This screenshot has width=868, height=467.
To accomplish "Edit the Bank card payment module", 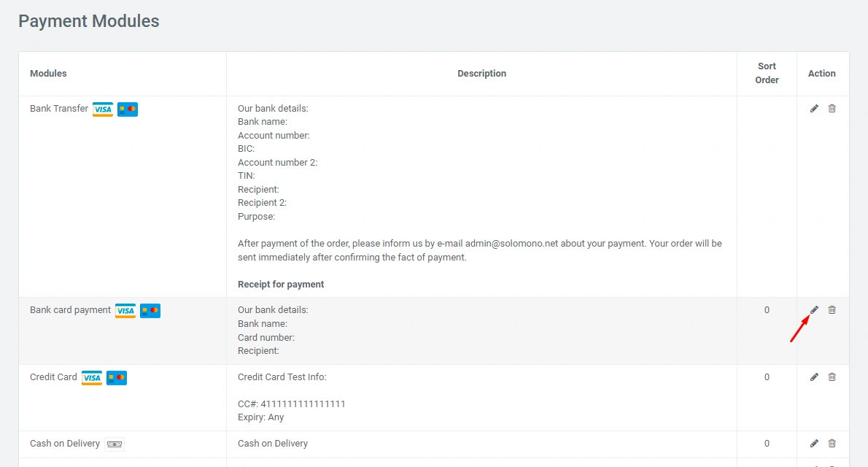I will (x=814, y=310).
